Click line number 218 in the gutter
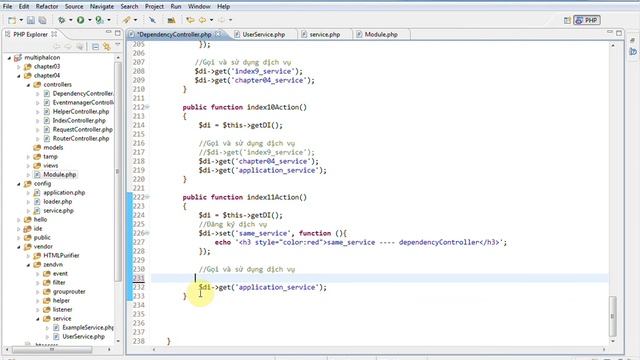The height and width of the screenshot is (360, 640). (139, 161)
